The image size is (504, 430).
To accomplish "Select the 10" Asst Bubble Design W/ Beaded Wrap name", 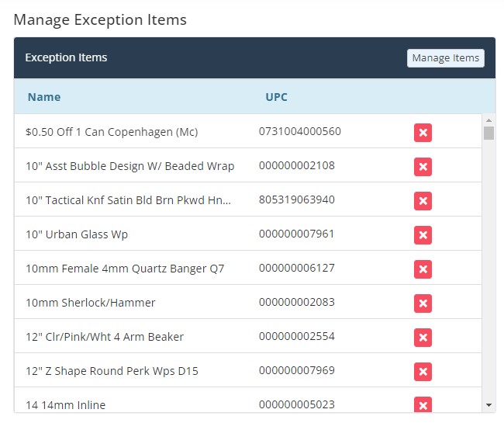I will (x=129, y=166).
